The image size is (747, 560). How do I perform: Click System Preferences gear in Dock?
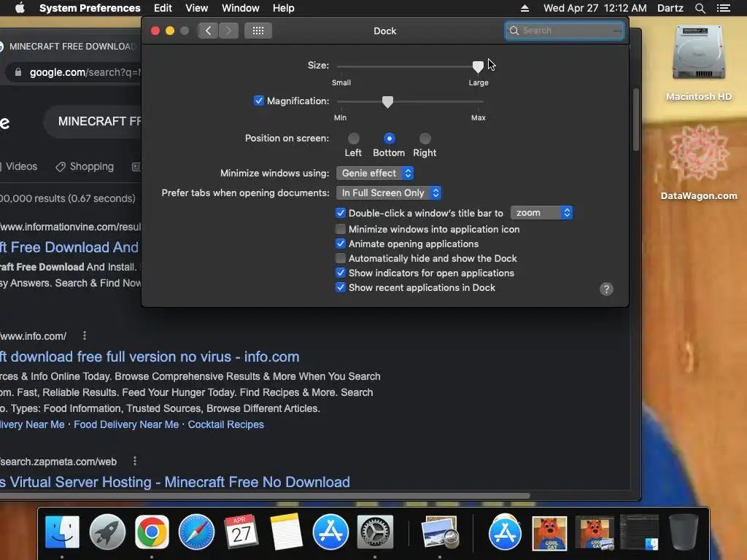coord(376,532)
